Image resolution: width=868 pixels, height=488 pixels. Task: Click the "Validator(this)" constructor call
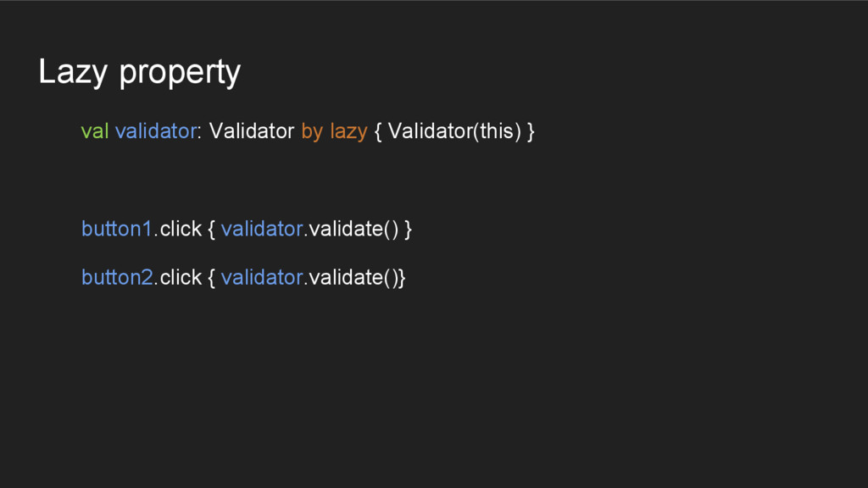454,132
